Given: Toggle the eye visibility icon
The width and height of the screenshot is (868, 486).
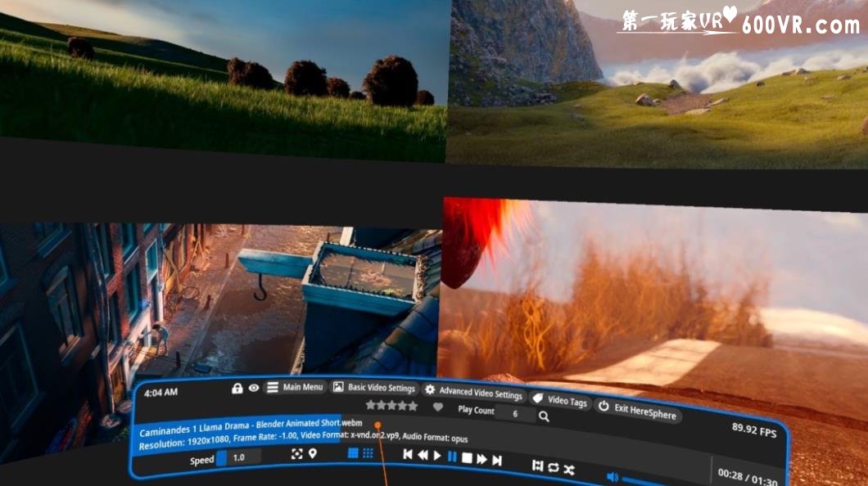Looking at the screenshot, I should click(254, 388).
